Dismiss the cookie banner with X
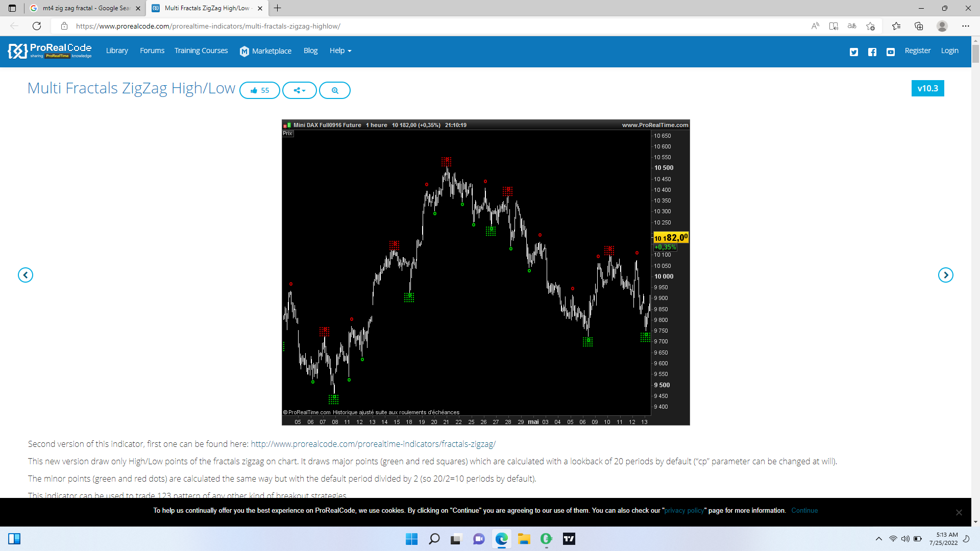The width and height of the screenshot is (980, 551). coord(959,512)
